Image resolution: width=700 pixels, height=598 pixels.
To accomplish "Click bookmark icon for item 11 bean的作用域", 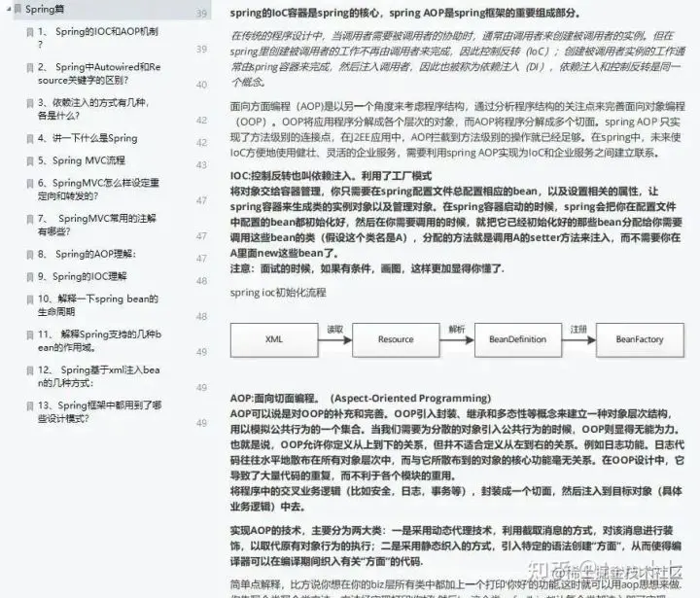I will click(x=30, y=334).
